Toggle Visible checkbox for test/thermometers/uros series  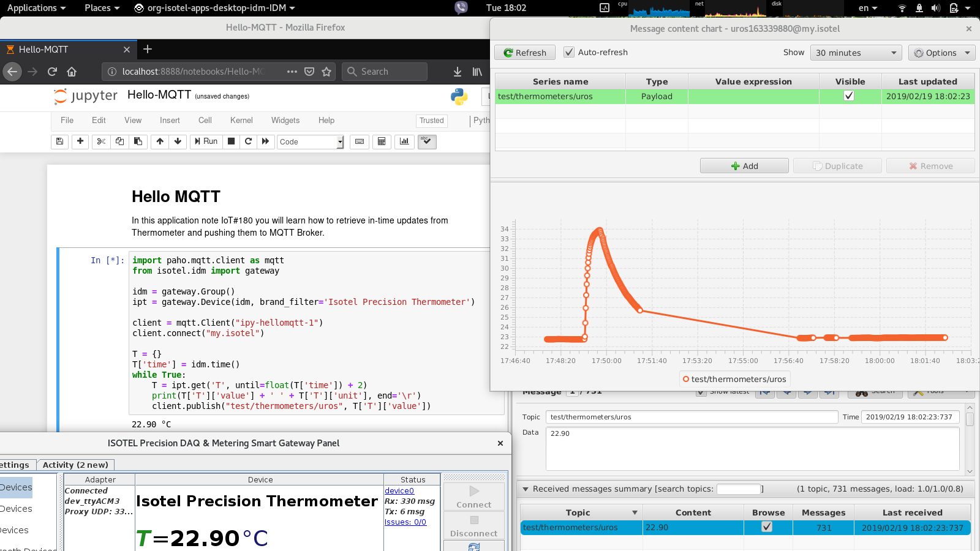pyautogui.click(x=849, y=96)
